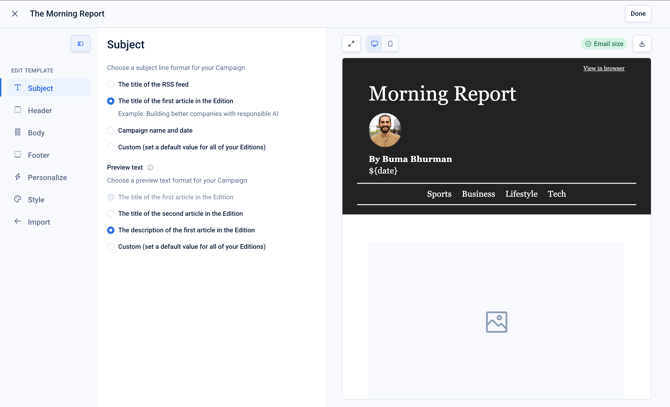Check the Email size indicator
The height and width of the screenshot is (407, 670).
(x=604, y=44)
